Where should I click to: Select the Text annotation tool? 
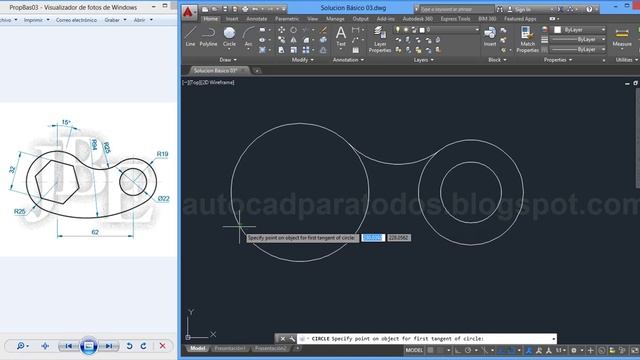[x=341, y=36]
